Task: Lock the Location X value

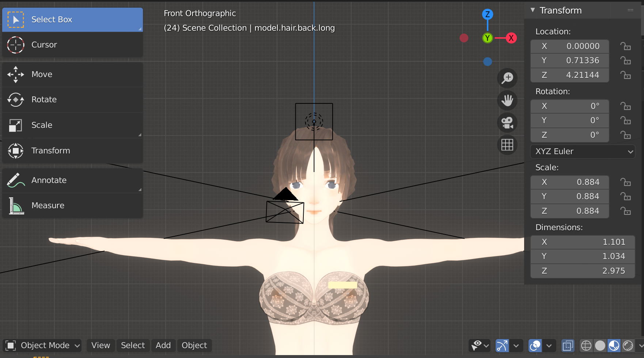Action: coord(626,46)
